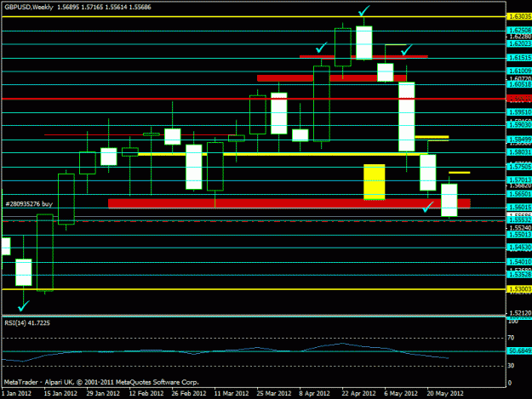Click the '12 Feb 2012' date label
Screen dimensions: 532x399
[146, 394]
